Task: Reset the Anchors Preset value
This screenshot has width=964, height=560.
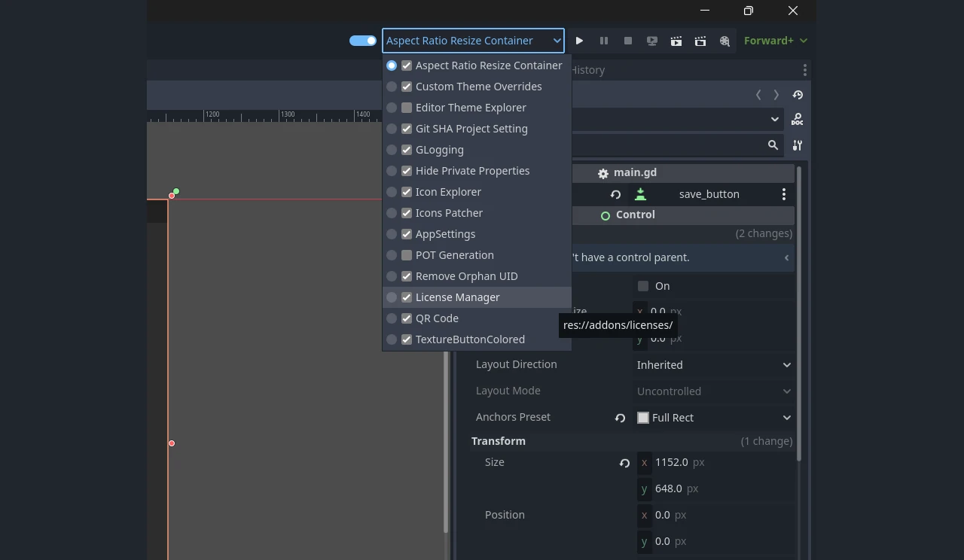Action: tap(620, 418)
